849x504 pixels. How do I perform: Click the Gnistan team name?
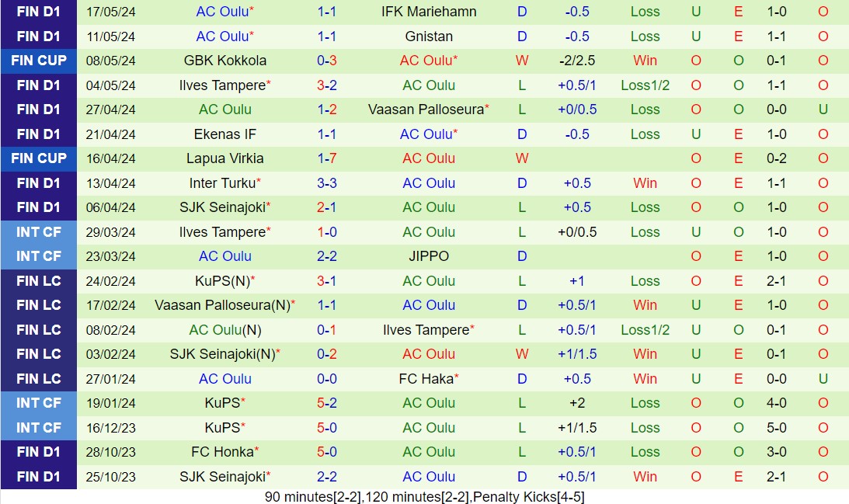coord(429,36)
